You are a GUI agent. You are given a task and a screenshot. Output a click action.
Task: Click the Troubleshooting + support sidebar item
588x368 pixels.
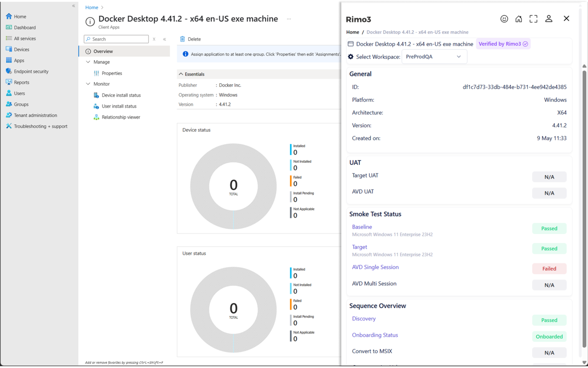(40, 126)
